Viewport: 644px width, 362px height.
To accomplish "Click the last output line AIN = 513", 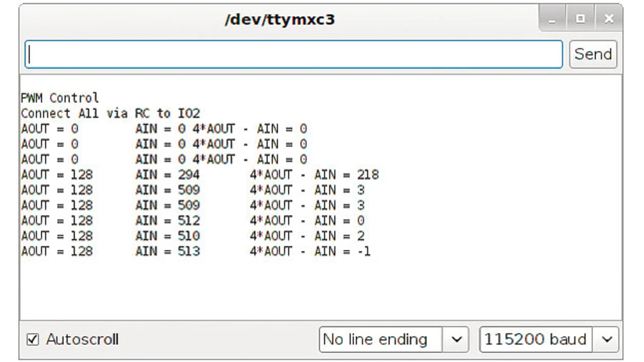I will 168,251.
